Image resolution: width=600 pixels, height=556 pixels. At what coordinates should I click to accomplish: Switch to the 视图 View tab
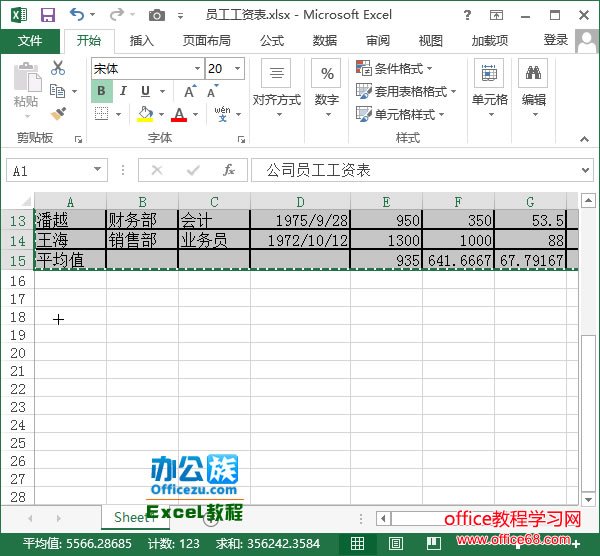(430, 41)
